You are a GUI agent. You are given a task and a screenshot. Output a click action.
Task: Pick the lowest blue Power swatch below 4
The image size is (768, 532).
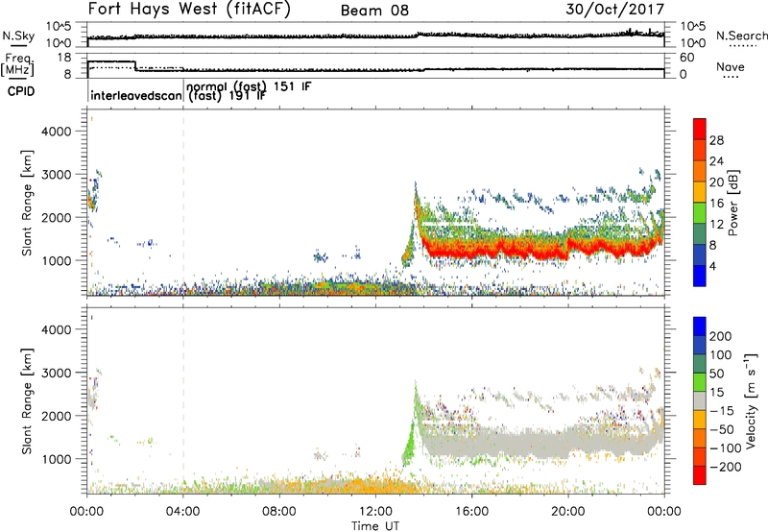tap(700, 276)
